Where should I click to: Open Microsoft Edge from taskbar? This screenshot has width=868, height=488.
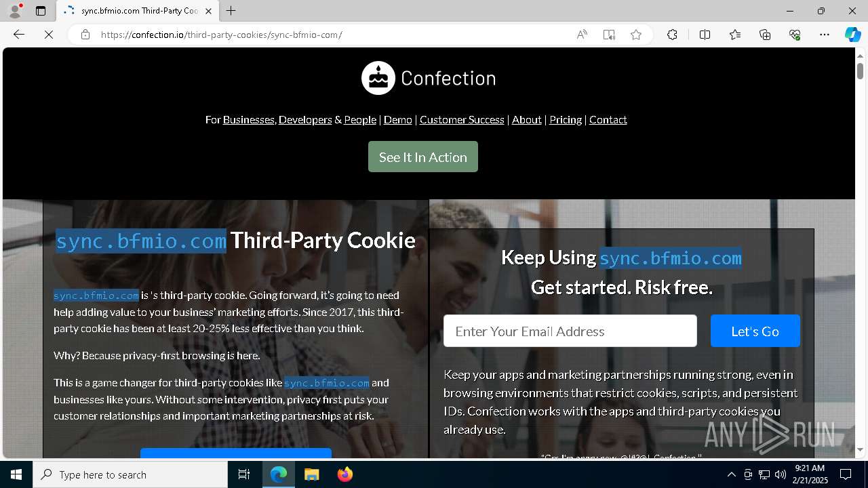click(x=279, y=474)
